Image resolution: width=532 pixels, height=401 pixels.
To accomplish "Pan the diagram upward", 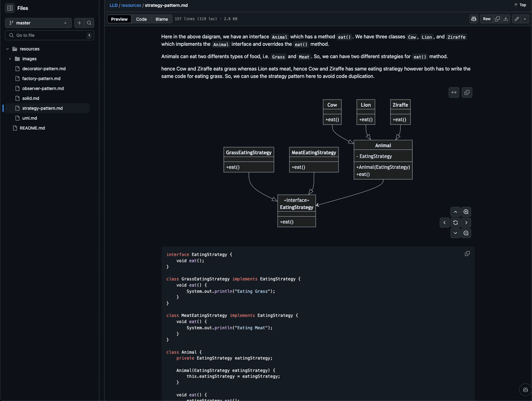I will click(456, 212).
